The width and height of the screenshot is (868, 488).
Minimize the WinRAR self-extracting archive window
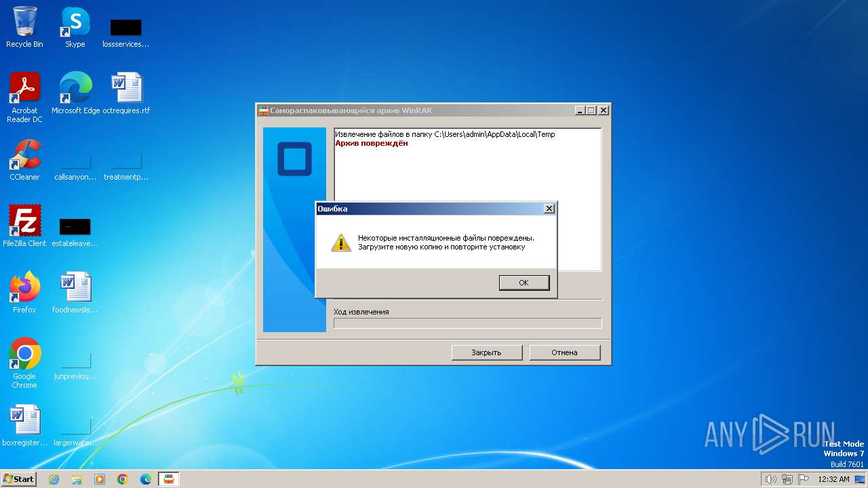tap(580, 110)
